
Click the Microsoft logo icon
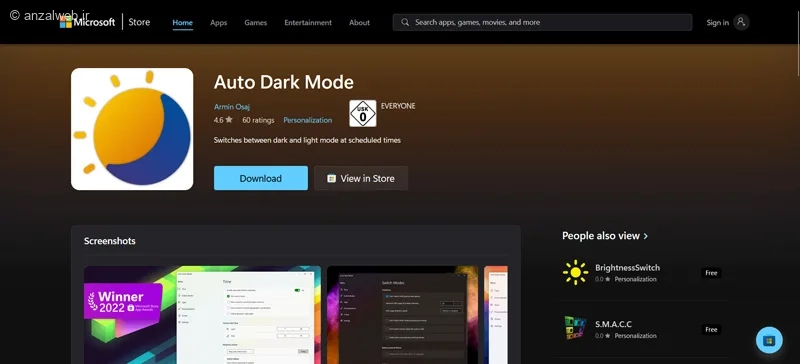66,22
